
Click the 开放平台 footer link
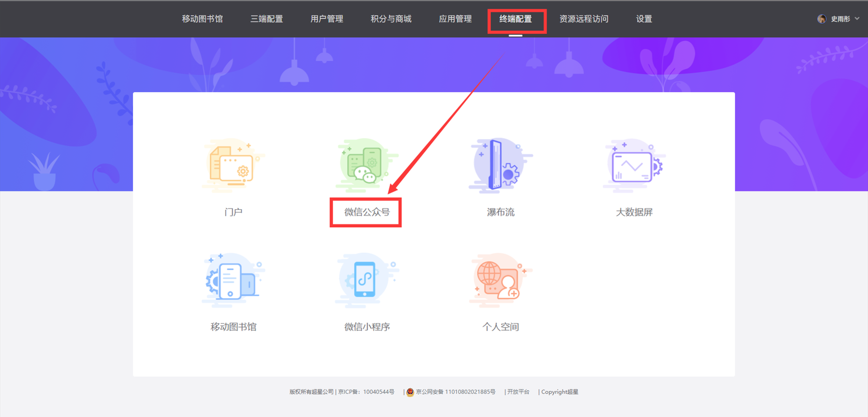[x=518, y=392]
